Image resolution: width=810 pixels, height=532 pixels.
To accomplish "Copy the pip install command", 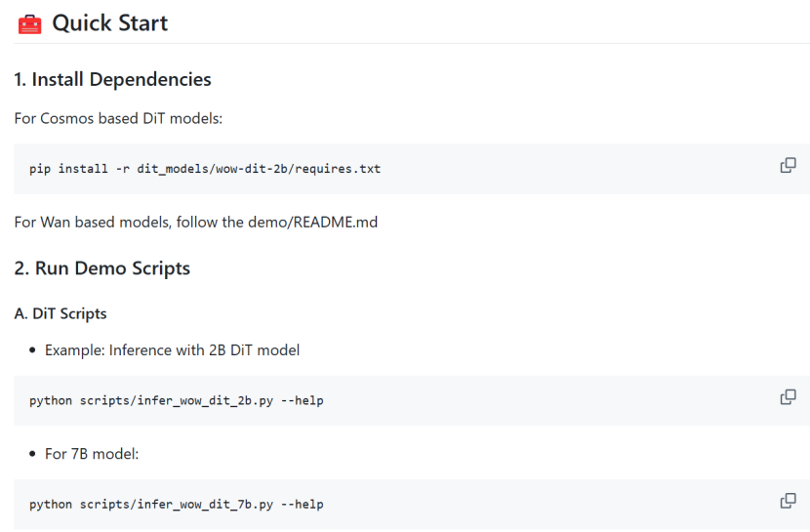I will click(788, 166).
